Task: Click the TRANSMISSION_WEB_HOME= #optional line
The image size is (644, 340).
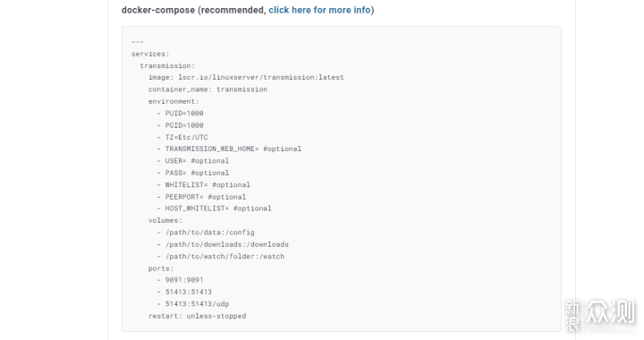Action: (229, 149)
